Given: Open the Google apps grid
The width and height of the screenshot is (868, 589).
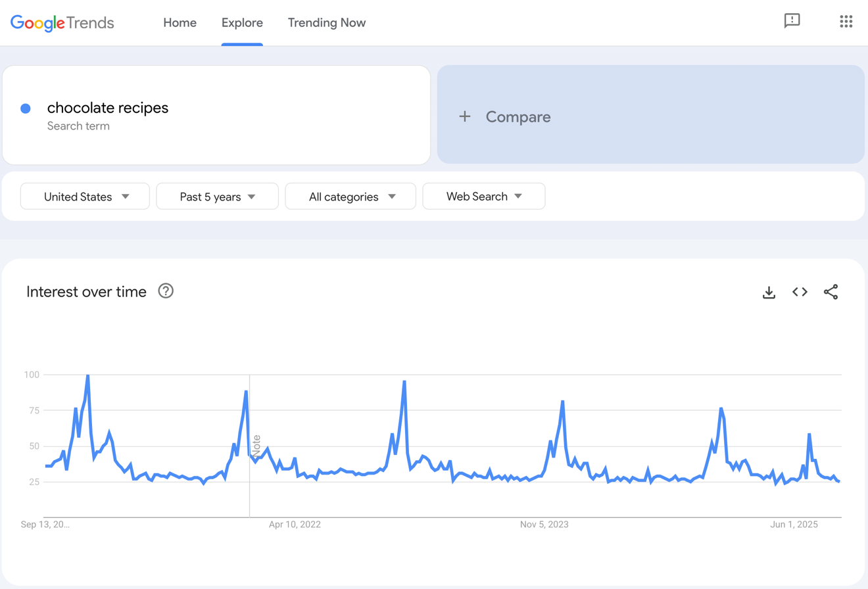Looking at the screenshot, I should [x=846, y=21].
